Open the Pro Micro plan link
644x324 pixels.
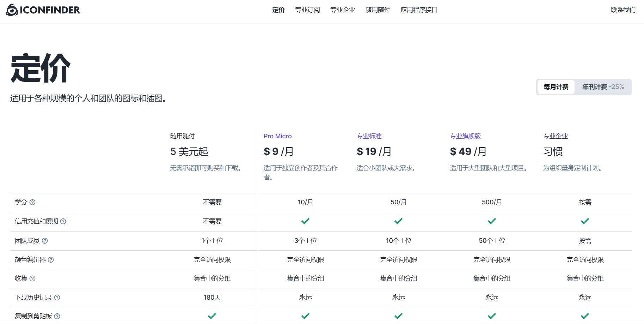click(x=278, y=136)
